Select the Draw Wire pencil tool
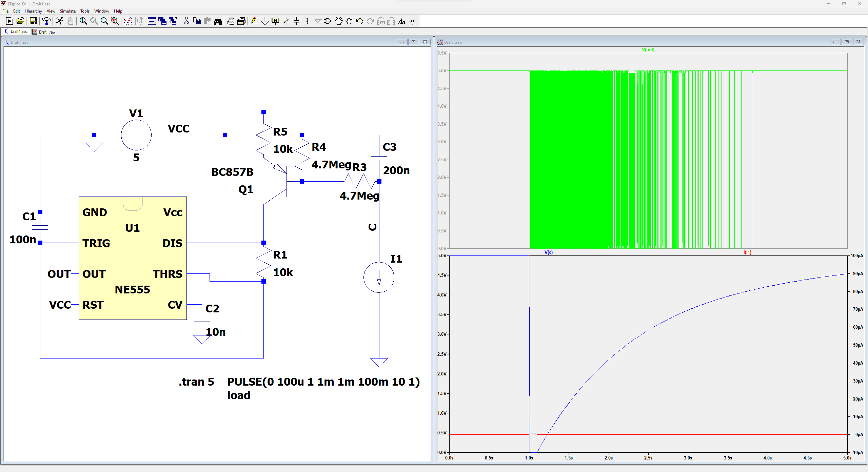Viewport: 868px width, 472px height. point(255,21)
